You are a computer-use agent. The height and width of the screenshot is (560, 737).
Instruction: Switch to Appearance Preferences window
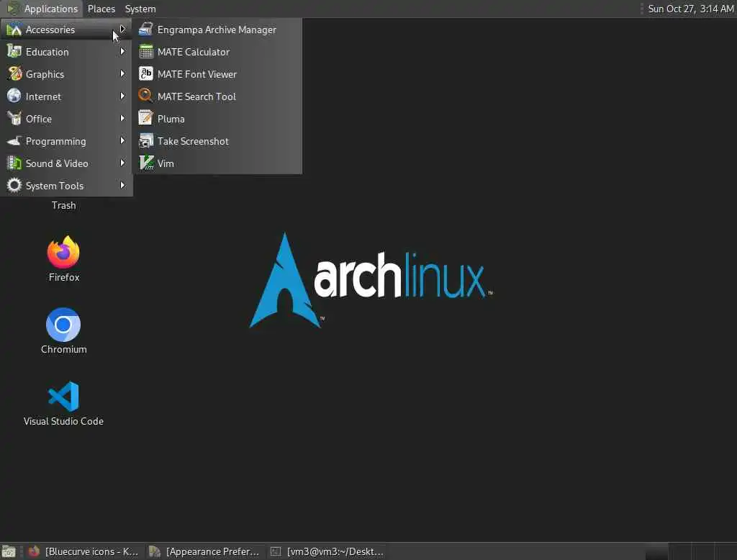[204, 551]
